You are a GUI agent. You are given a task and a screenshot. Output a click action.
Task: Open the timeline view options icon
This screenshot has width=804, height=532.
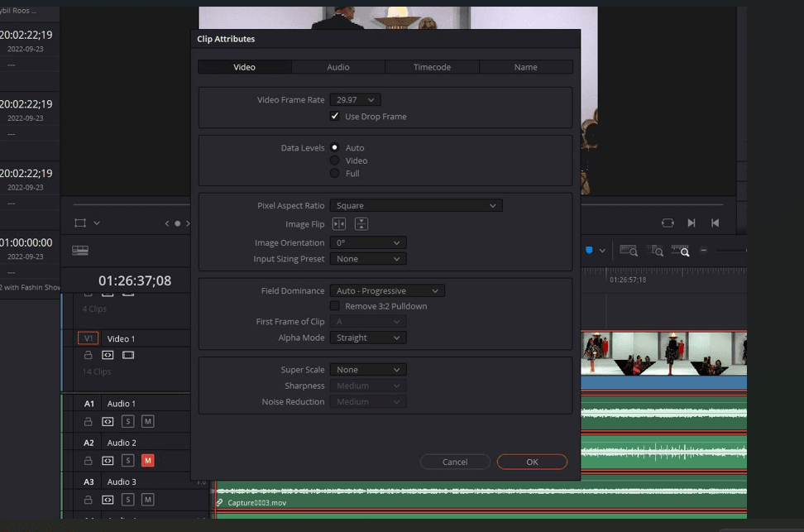pyautogui.click(x=80, y=250)
